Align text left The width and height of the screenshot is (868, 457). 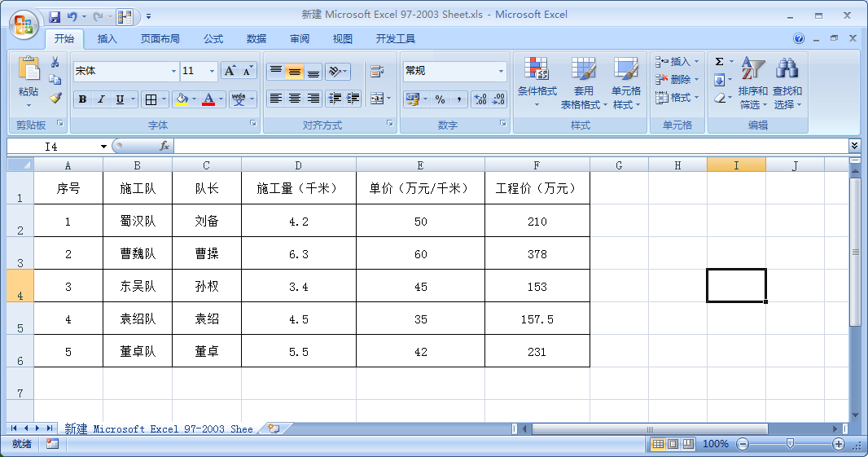pos(276,99)
